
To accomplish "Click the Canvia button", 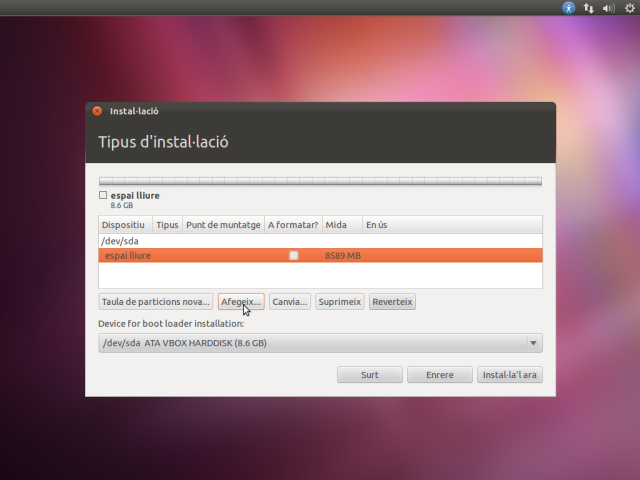I will [290, 302].
